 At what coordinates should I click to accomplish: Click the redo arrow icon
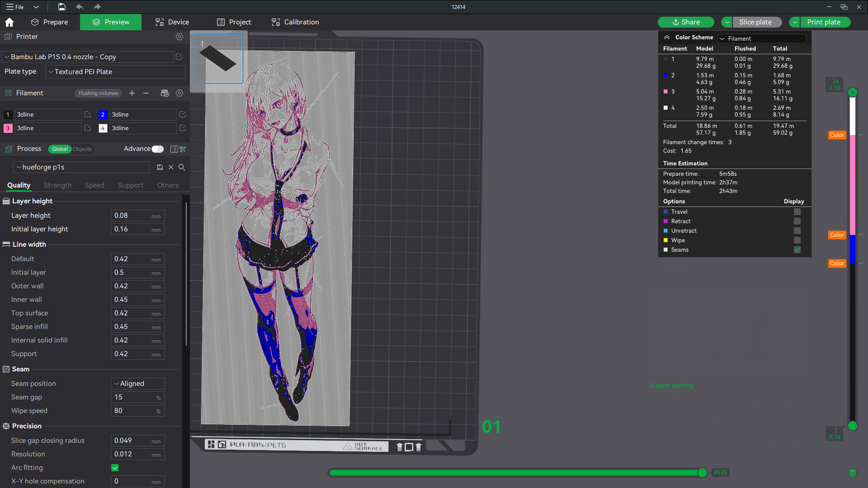point(97,7)
